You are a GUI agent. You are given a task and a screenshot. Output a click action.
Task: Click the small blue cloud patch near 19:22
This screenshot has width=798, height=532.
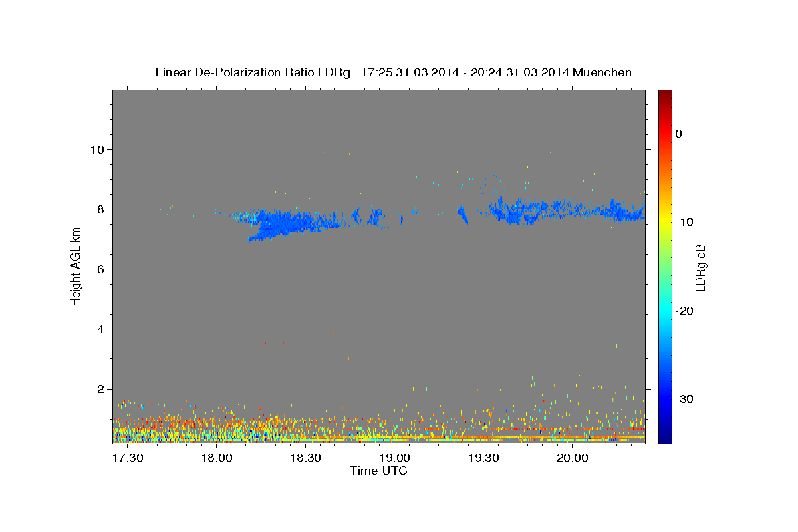tap(462, 214)
